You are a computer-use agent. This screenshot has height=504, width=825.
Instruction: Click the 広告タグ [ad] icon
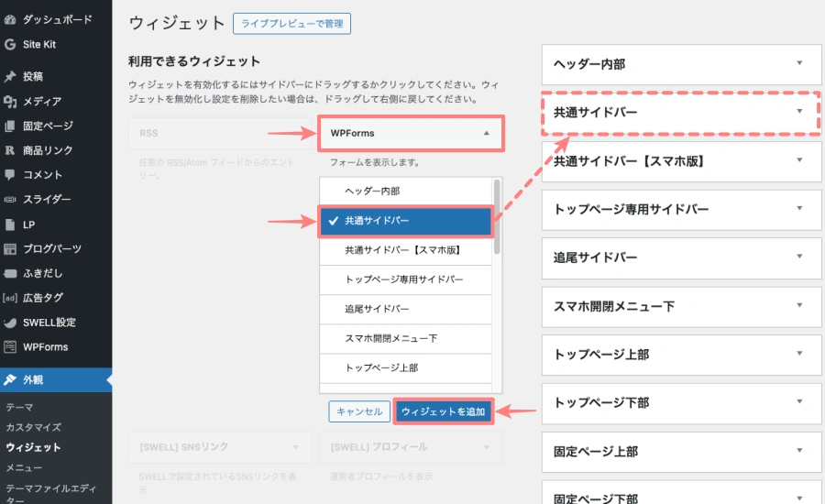click(x=10, y=298)
